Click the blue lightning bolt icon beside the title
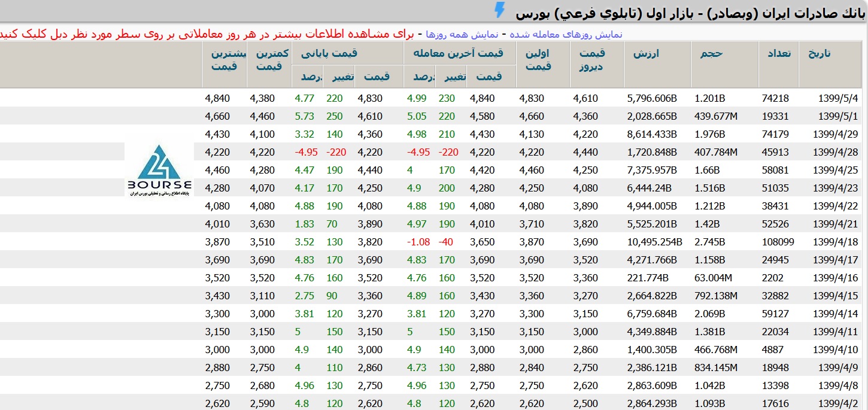 tap(499, 10)
